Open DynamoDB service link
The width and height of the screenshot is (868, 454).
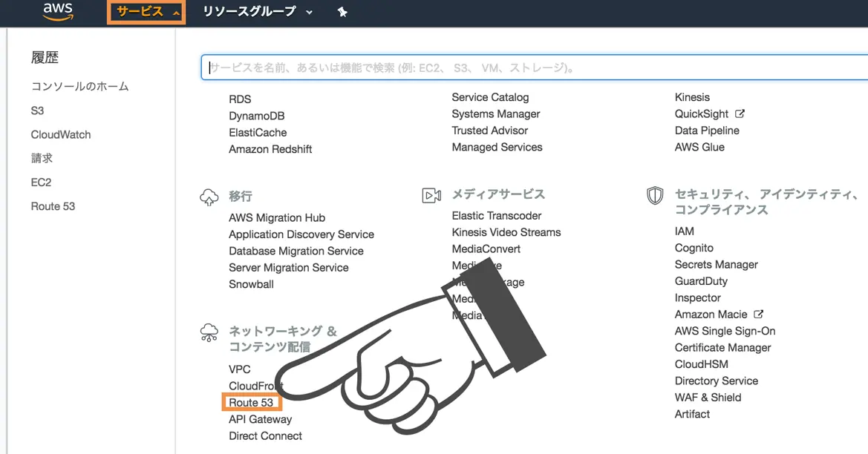coord(257,116)
